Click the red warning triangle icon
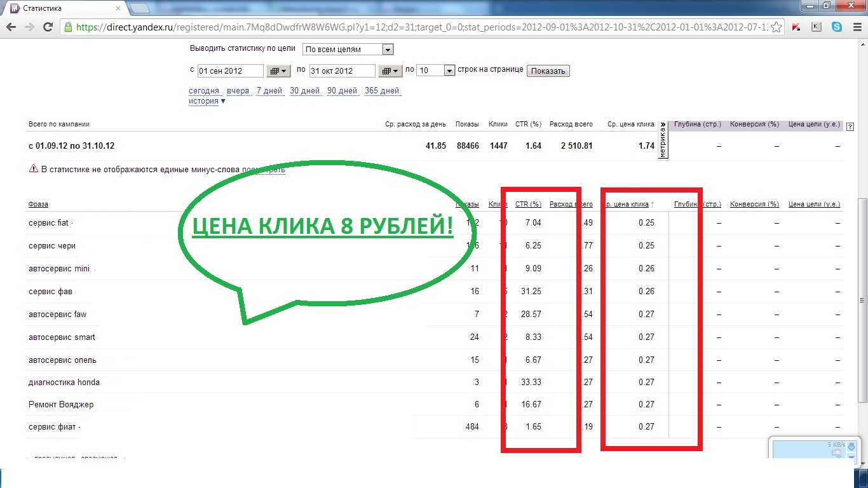 (x=33, y=169)
